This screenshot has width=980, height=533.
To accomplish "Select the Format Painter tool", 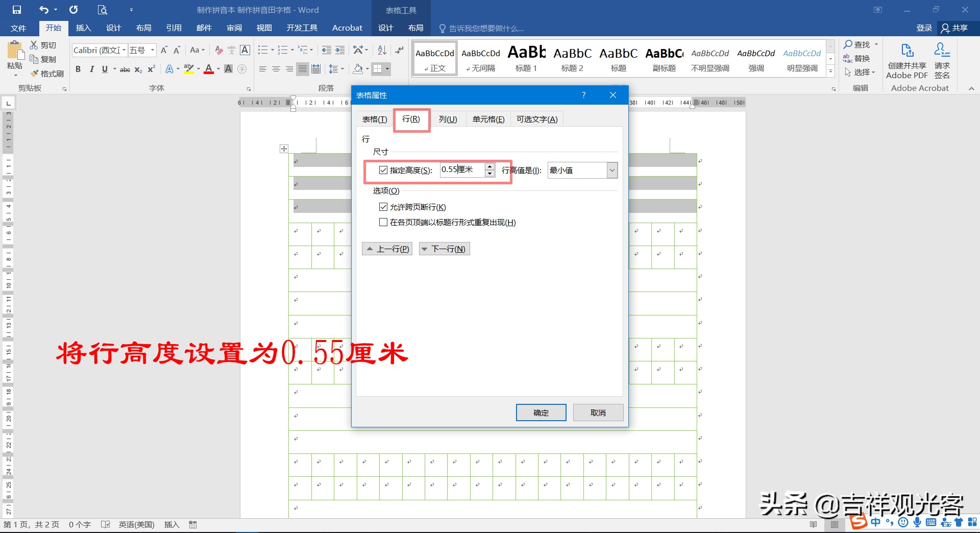I will pos(46,73).
